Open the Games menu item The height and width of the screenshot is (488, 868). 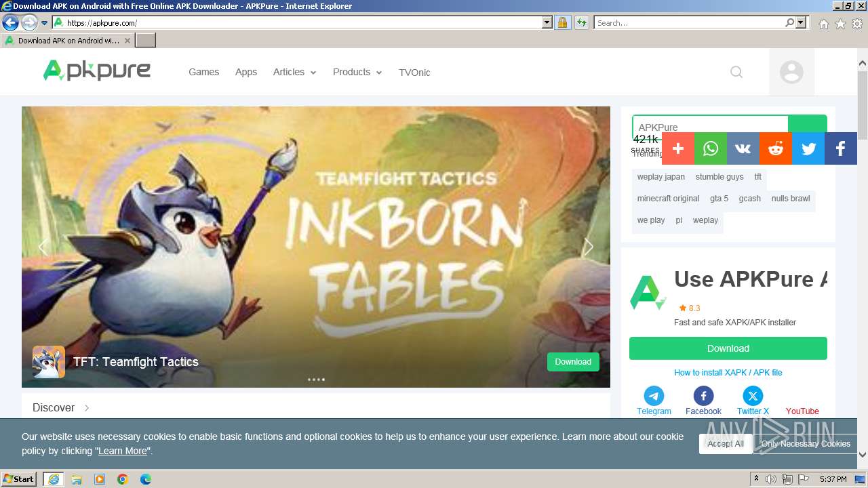click(203, 72)
